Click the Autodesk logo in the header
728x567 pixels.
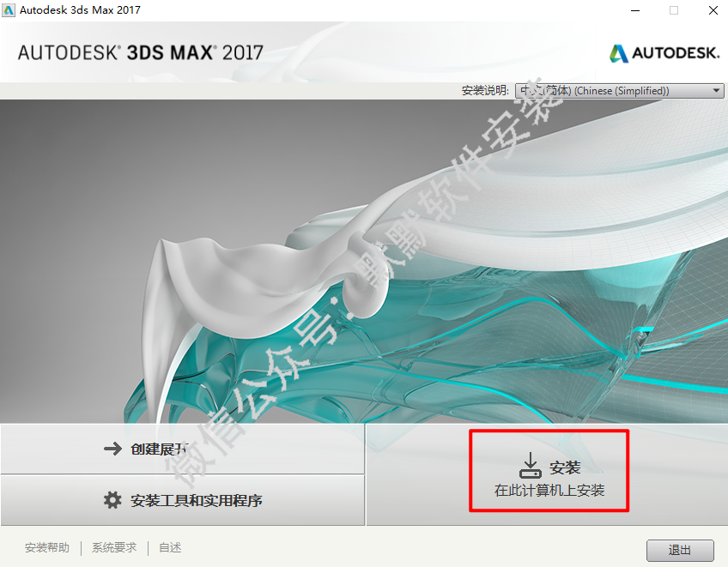664,53
